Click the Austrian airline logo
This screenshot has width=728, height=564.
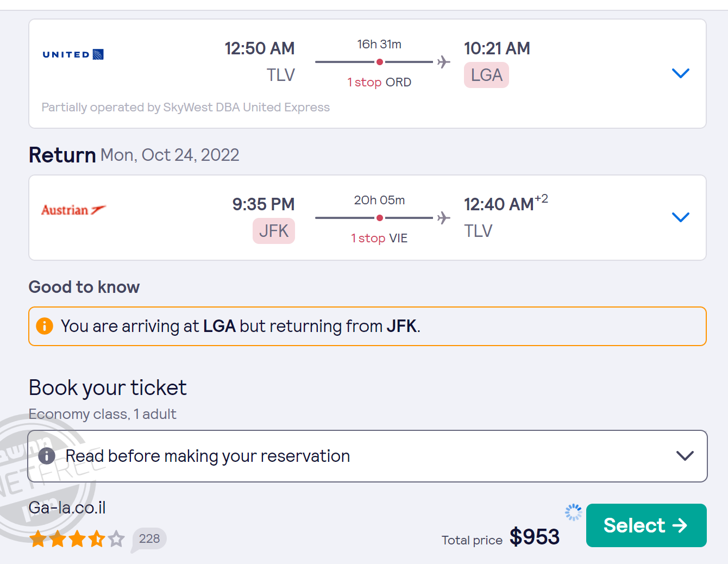pos(73,210)
